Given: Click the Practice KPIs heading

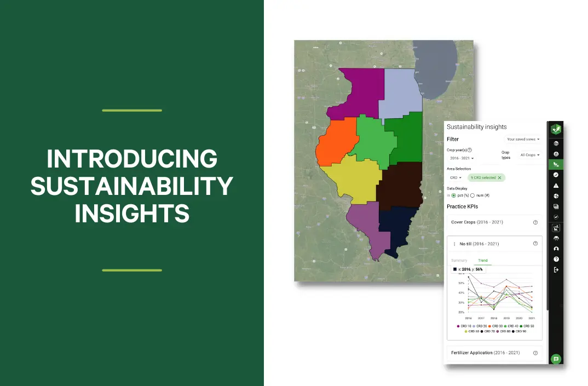Looking at the screenshot, I should 463,207.
